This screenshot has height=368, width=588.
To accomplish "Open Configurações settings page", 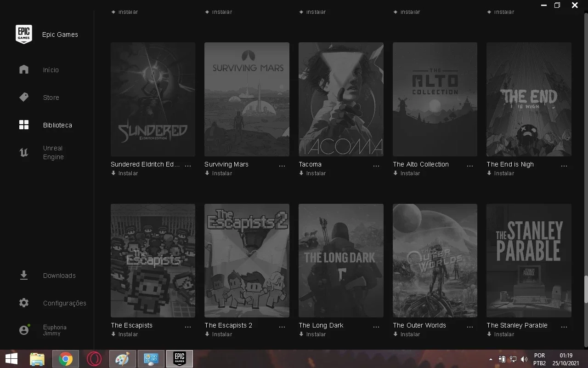I will pyautogui.click(x=65, y=303).
